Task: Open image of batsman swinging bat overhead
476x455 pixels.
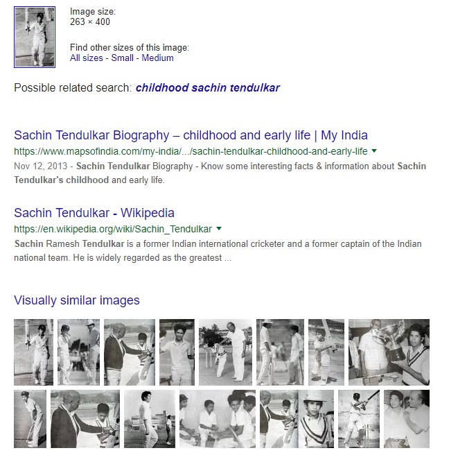Action: (359, 419)
